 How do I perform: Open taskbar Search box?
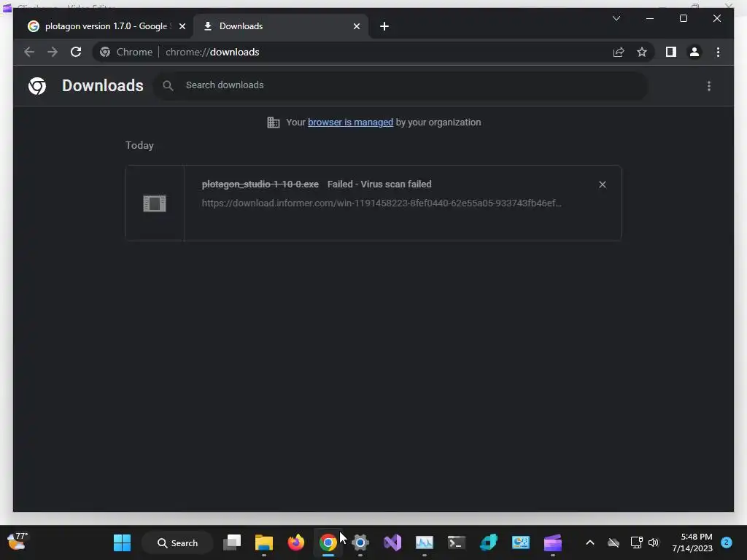point(178,542)
